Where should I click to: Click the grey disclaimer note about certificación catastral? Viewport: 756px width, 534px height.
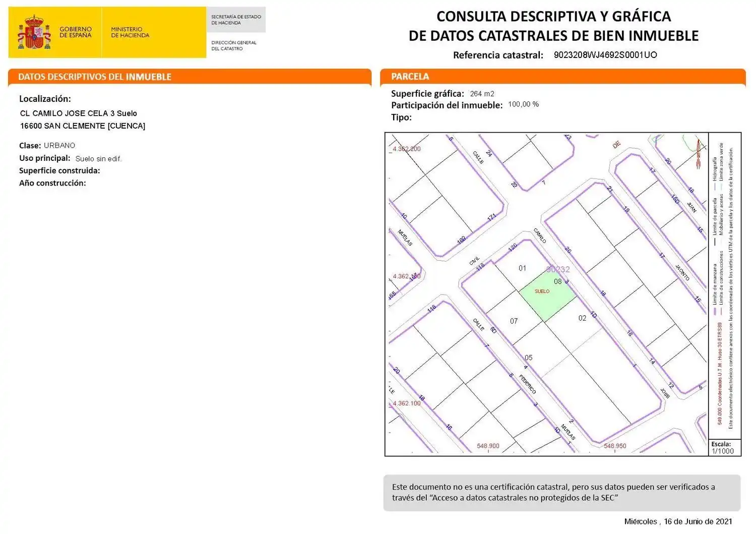point(562,493)
